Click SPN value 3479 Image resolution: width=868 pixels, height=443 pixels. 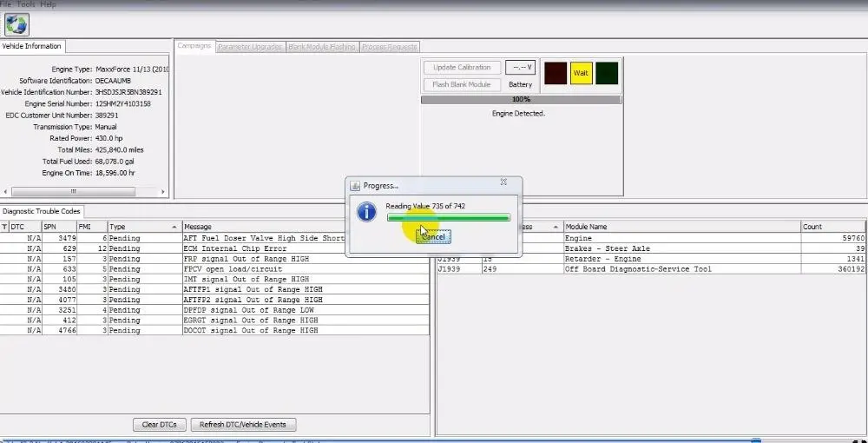pos(67,238)
